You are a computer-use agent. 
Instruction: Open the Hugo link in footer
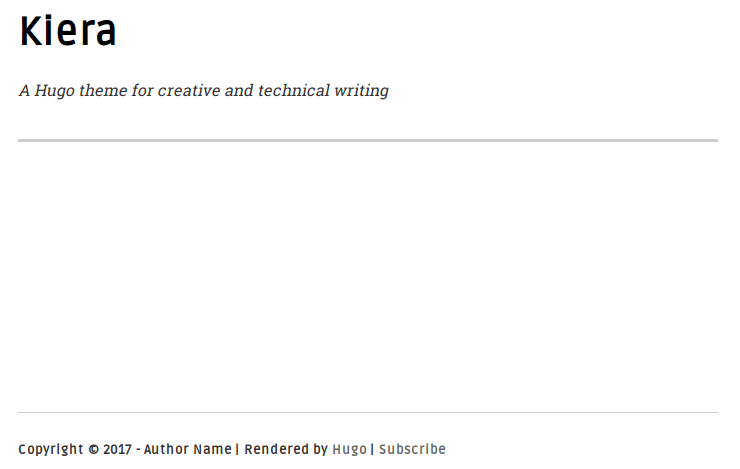pyautogui.click(x=349, y=449)
